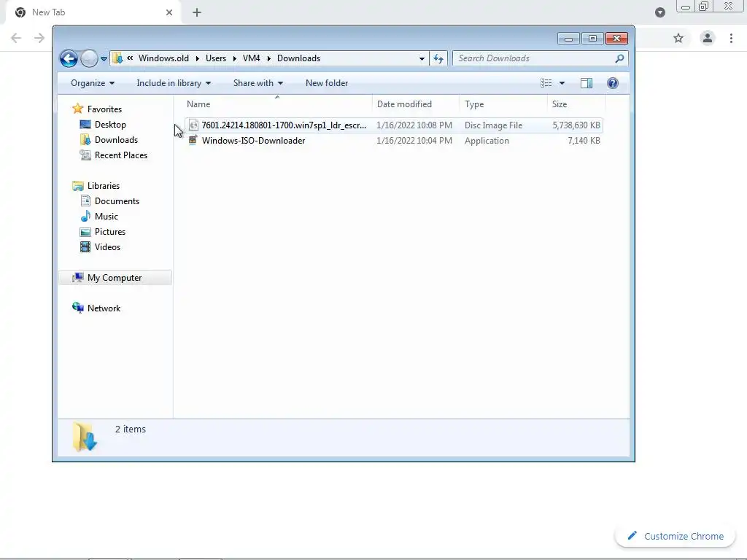The height and width of the screenshot is (560, 747).
Task: Click the 5,738,630 KB size cell
Action: (x=576, y=125)
